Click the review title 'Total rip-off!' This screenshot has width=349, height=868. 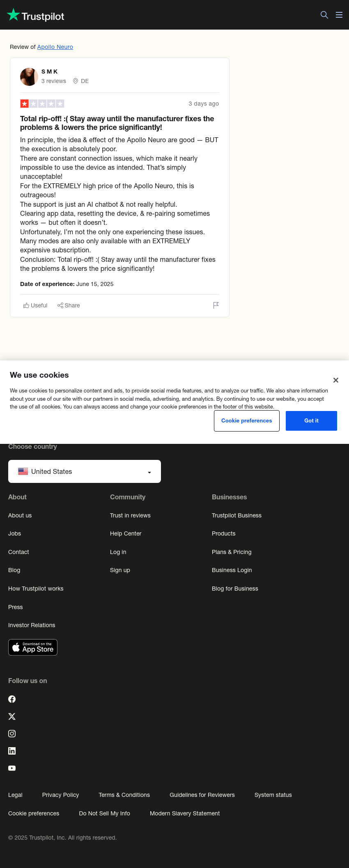pyautogui.click(x=117, y=123)
